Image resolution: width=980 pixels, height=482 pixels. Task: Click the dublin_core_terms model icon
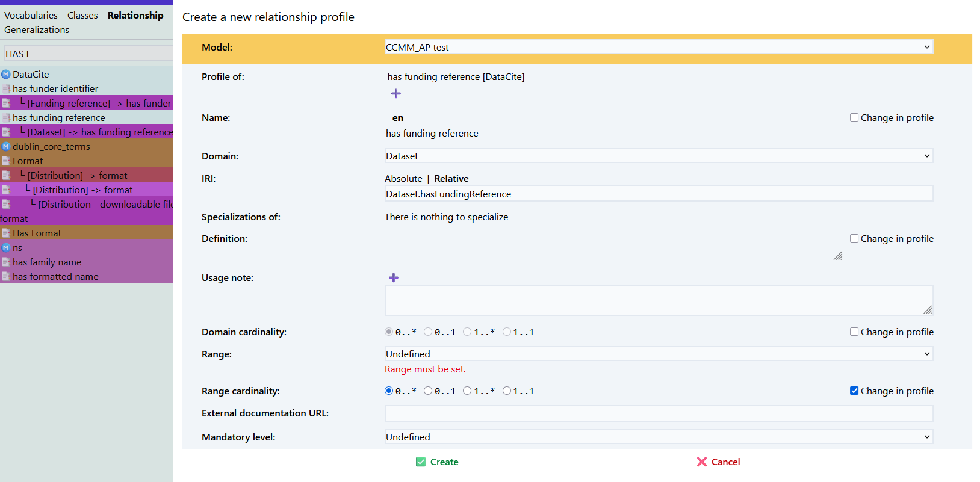pyautogui.click(x=6, y=147)
